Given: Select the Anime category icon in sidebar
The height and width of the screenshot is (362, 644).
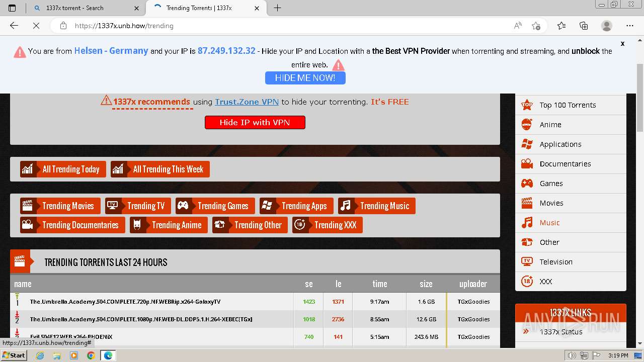Looking at the screenshot, I should click(527, 124).
